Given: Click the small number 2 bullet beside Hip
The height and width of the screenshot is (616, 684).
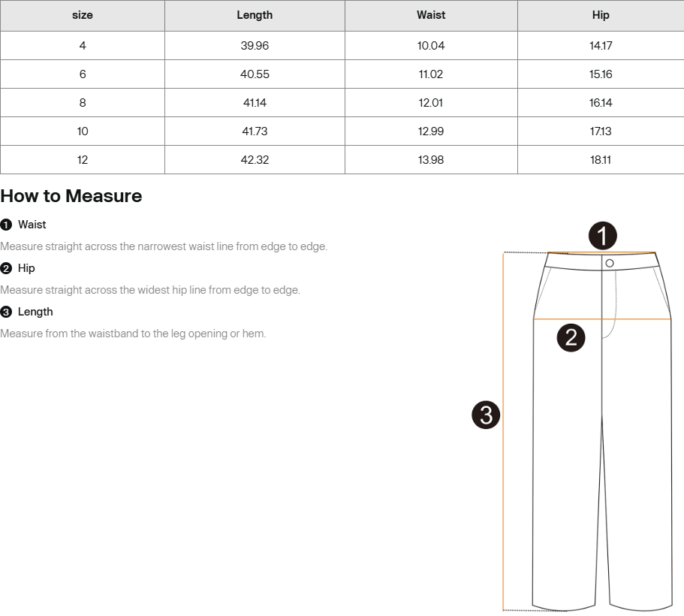Looking at the screenshot, I should pyautogui.click(x=6, y=268).
